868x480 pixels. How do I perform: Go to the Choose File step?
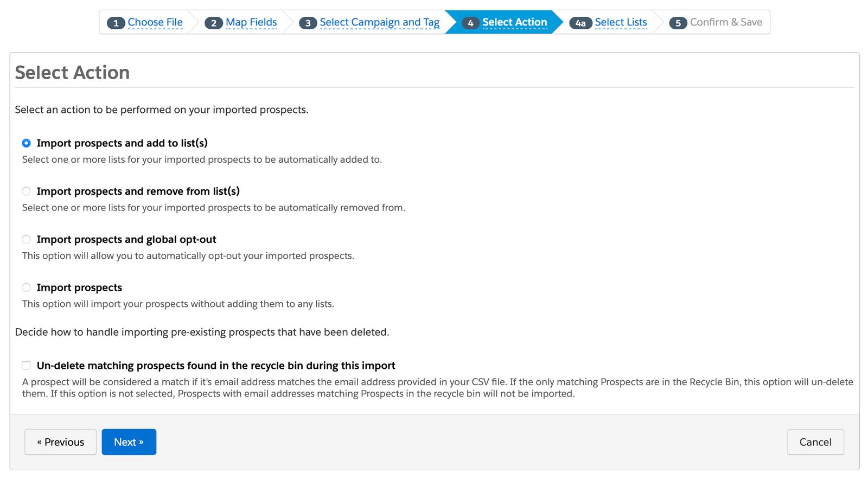pyautogui.click(x=155, y=22)
